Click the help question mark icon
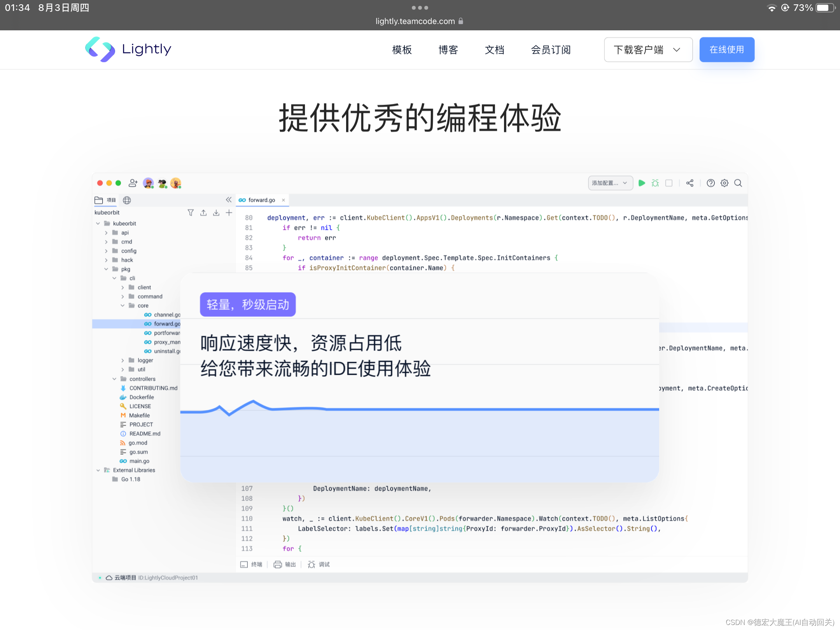 pyautogui.click(x=710, y=183)
